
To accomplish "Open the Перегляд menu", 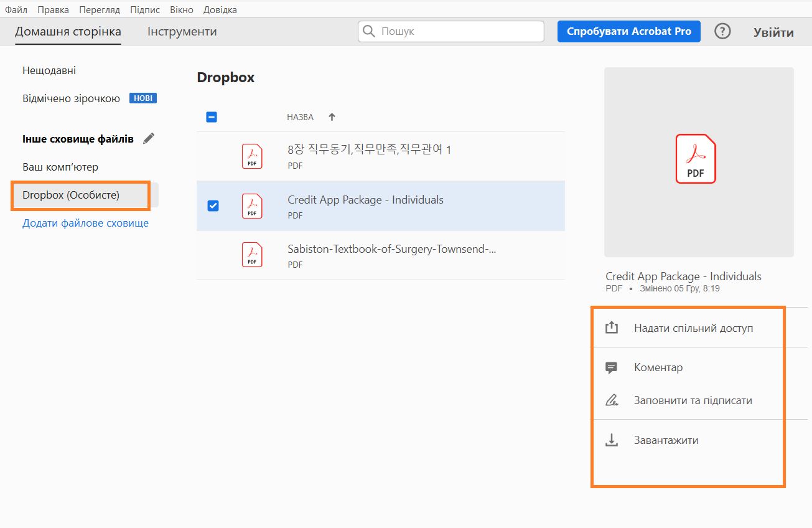I will [x=100, y=10].
